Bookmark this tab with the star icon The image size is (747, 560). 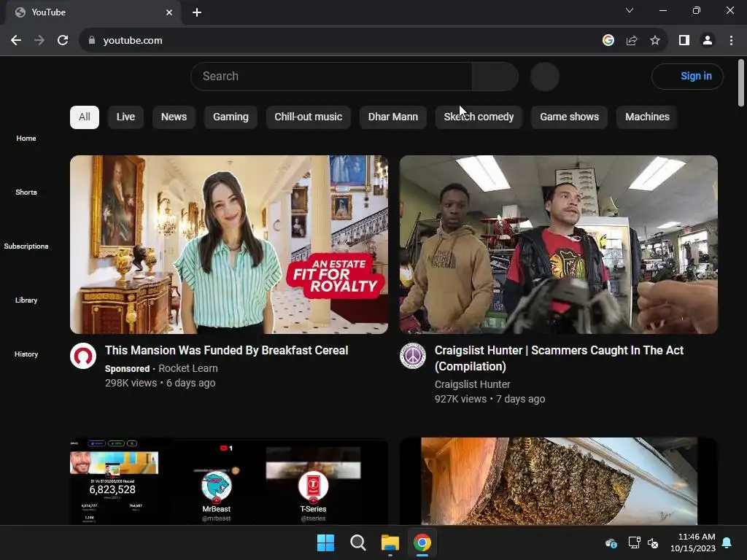[x=655, y=41]
